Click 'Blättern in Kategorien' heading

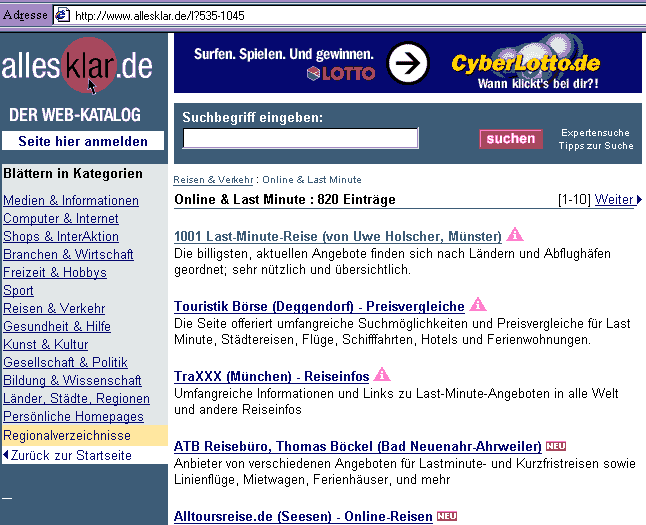(x=73, y=173)
